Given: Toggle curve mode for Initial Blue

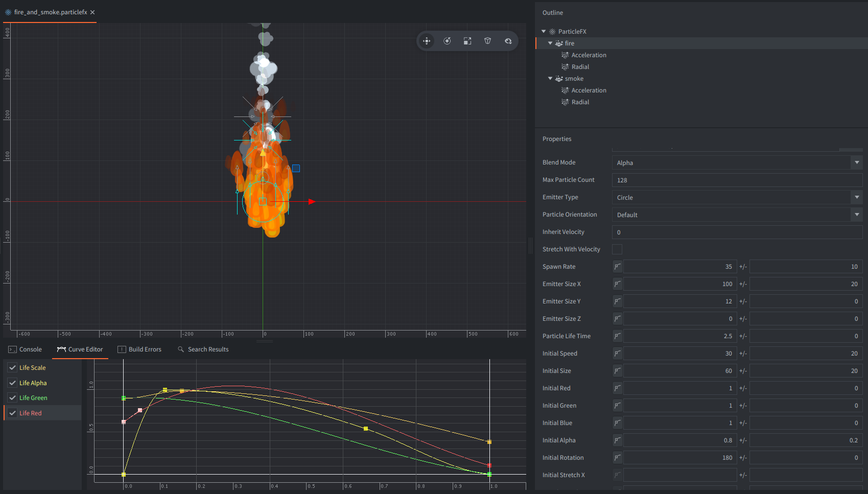Looking at the screenshot, I should (618, 423).
